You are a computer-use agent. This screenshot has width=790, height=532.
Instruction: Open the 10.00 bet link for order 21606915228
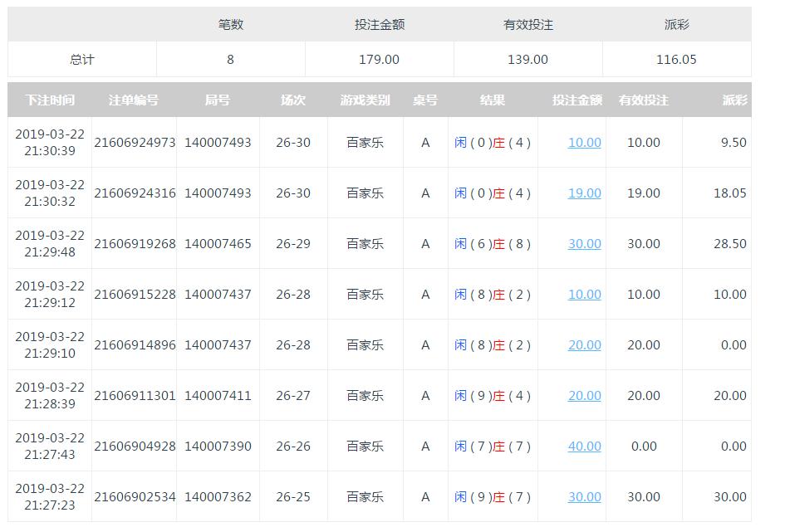click(x=585, y=295)
